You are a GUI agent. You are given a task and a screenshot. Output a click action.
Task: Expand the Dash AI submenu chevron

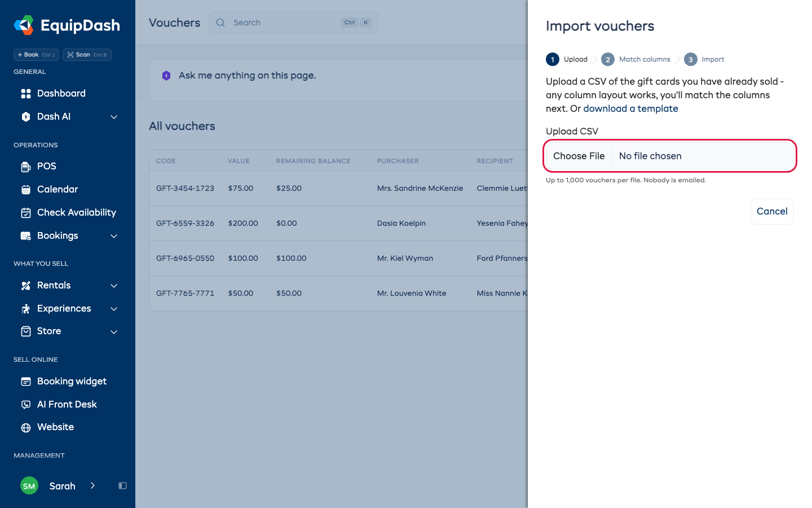[114, 117]
